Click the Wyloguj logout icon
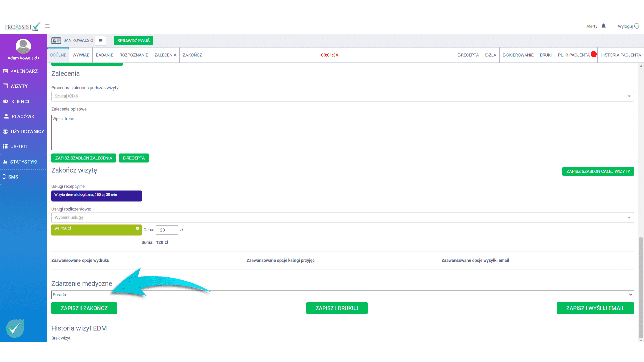Image resolution: width=644 pixels, height=362 pixels. point(637,26)
